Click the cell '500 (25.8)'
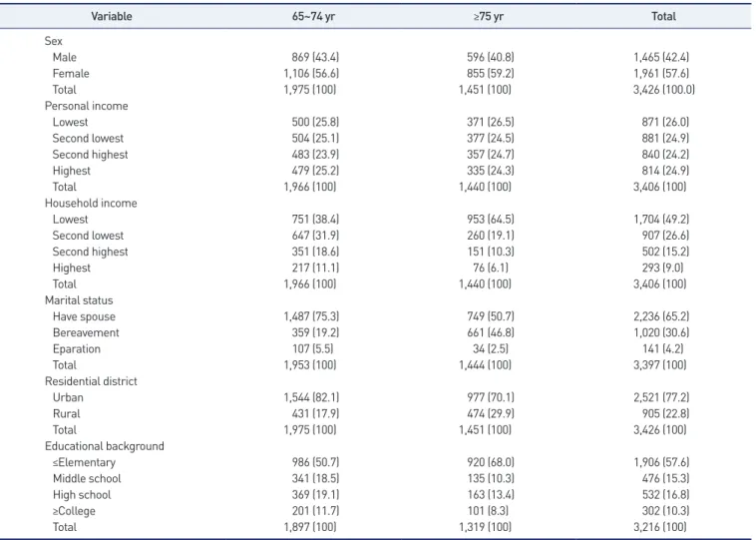Screen dimensions: 756x540 315,122
